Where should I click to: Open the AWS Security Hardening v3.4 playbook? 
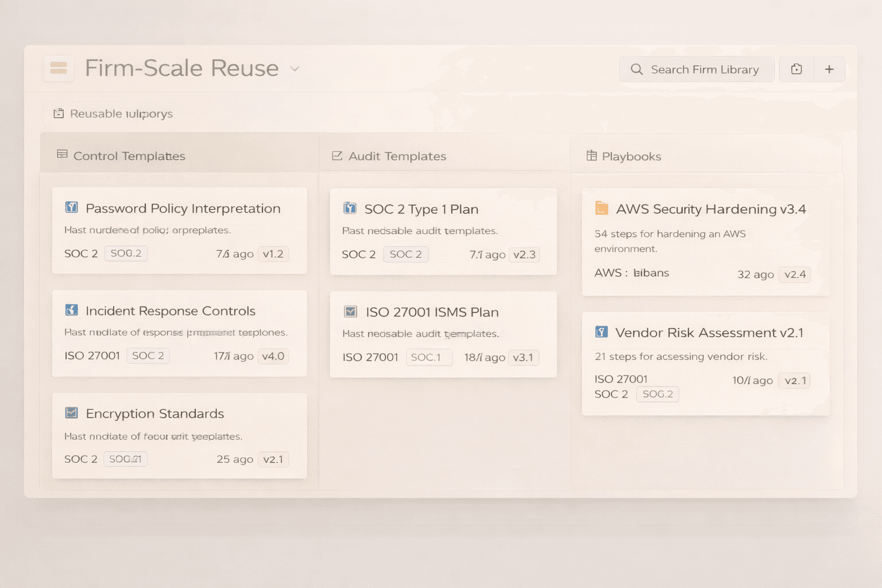click(x=710, y=209)
